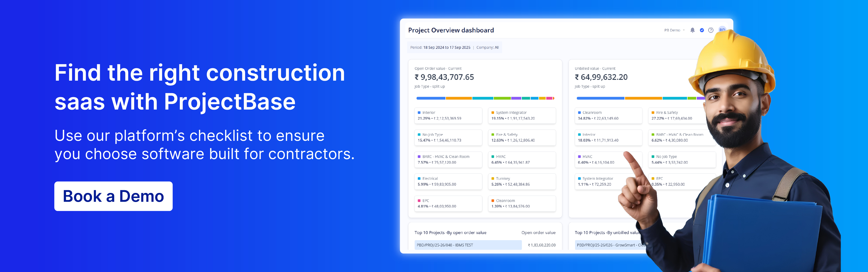Expand the PB Demo dropdown
This screenshot has height=272, width=868.
[674, 30]
